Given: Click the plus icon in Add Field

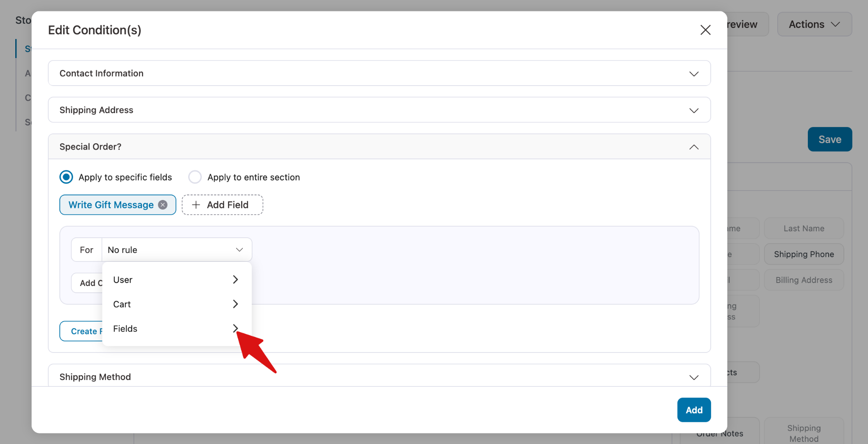Looking at the screenshot, I should pyautogui.click(x=196, y=205).
